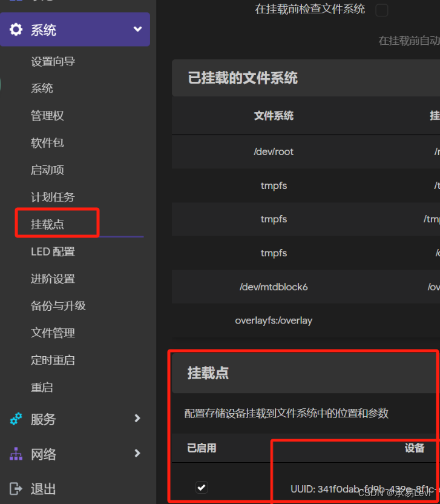Open 管理权 menu item
Viewport: 440px width, 504px height.
coord(47,116)
